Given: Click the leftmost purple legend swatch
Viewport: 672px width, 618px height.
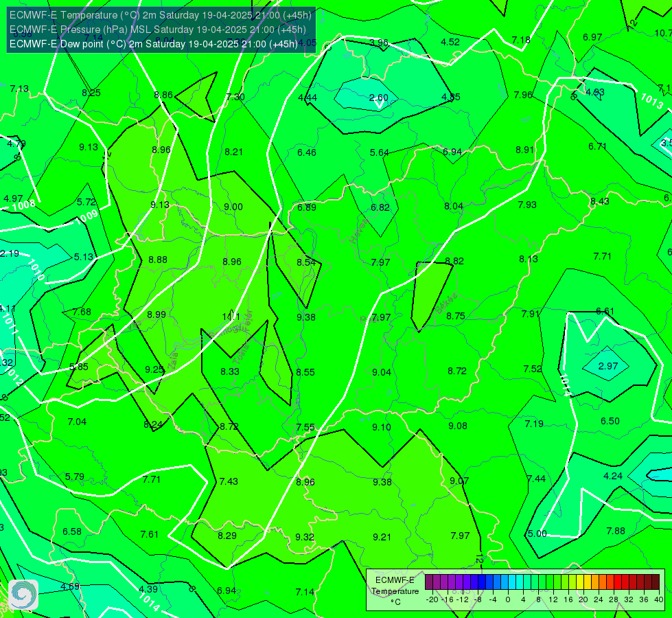Looking at the screenshot, I should coord(429,582).
